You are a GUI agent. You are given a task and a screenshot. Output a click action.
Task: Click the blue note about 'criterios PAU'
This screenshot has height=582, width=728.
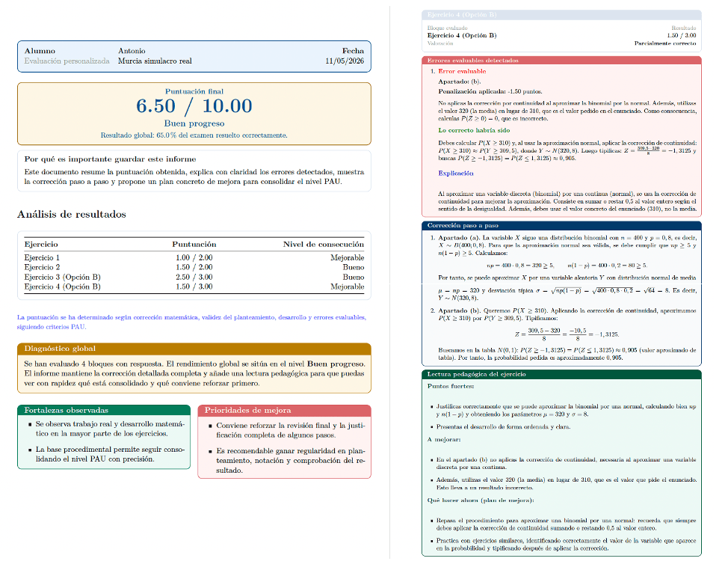click(x=191, y=322)
